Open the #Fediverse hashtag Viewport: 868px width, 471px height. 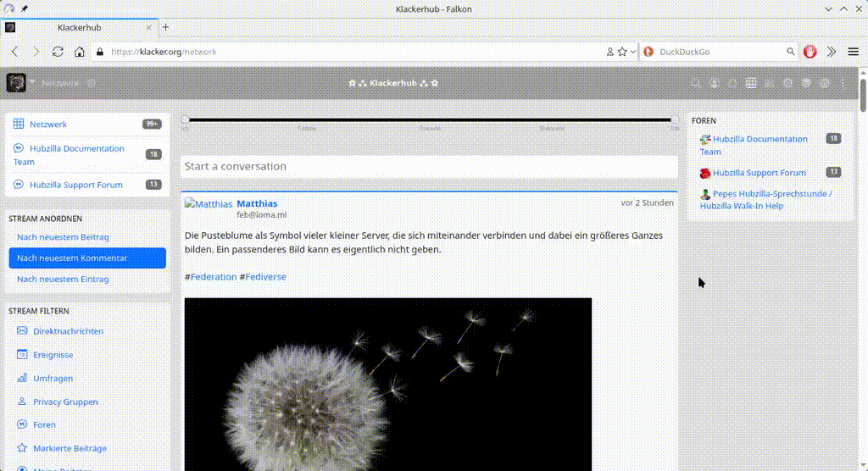click(x=265, y=277)
